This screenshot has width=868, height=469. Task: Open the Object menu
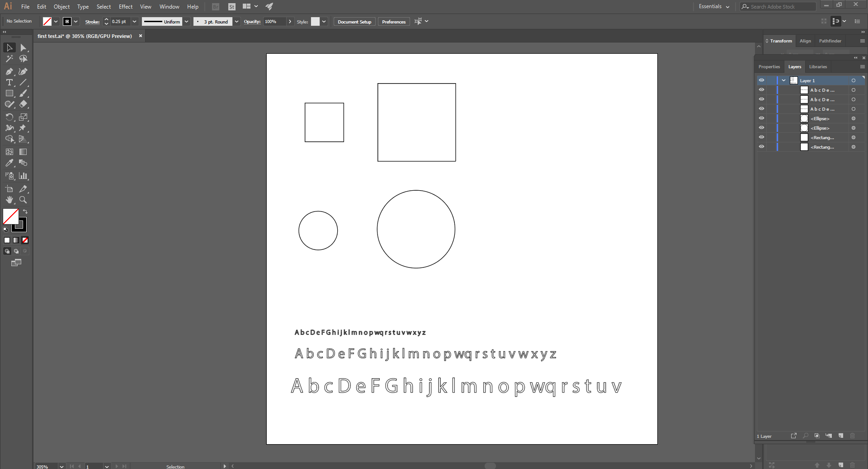click(61, 7)
